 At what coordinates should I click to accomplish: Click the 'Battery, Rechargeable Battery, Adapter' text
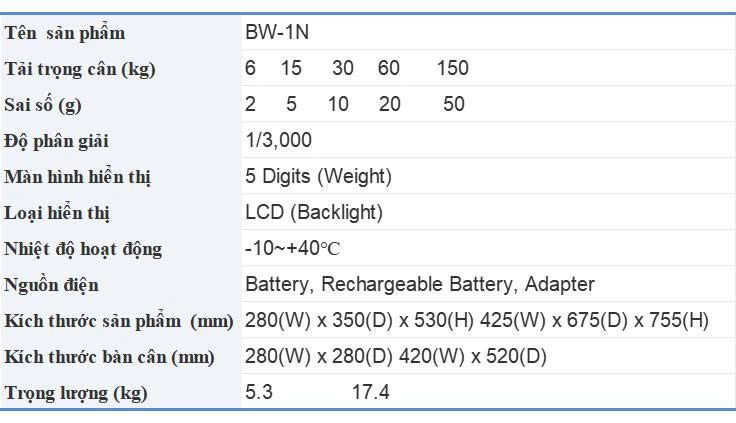click(420, 285)
